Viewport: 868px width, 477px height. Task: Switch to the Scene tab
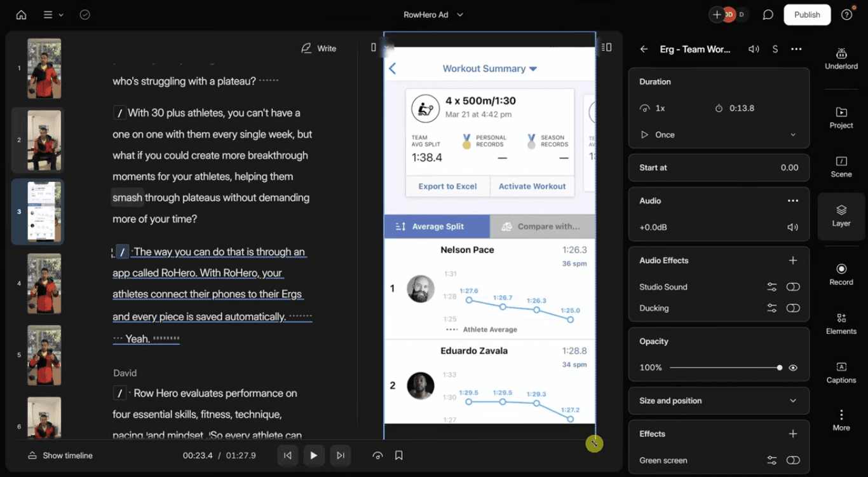pyautogui.click(x=841, y=167)
